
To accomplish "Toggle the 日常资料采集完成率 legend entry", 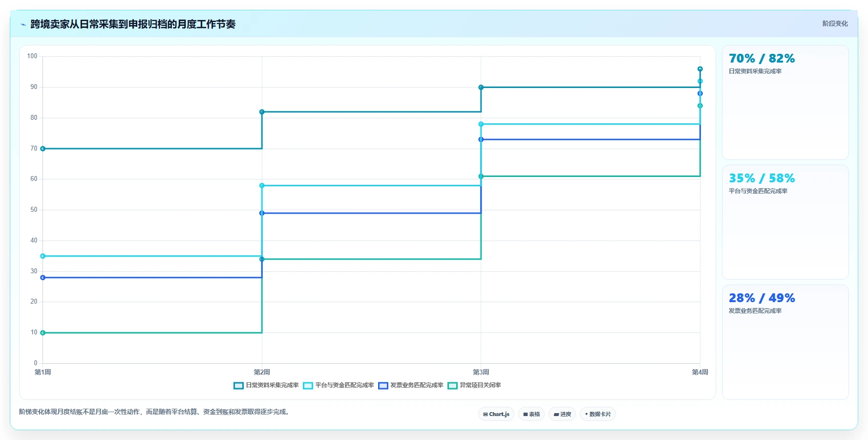I will tap(266, 385).
